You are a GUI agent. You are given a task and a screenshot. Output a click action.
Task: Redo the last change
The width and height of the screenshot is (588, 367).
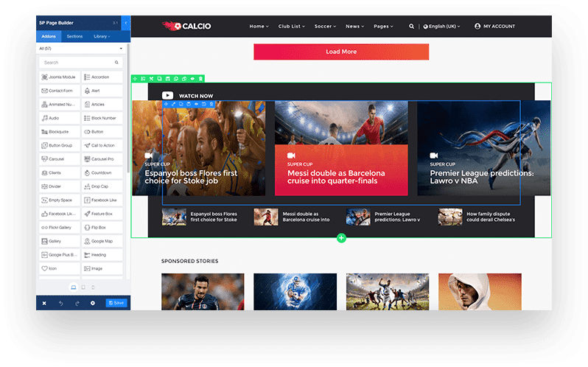(x=77, y=303)
